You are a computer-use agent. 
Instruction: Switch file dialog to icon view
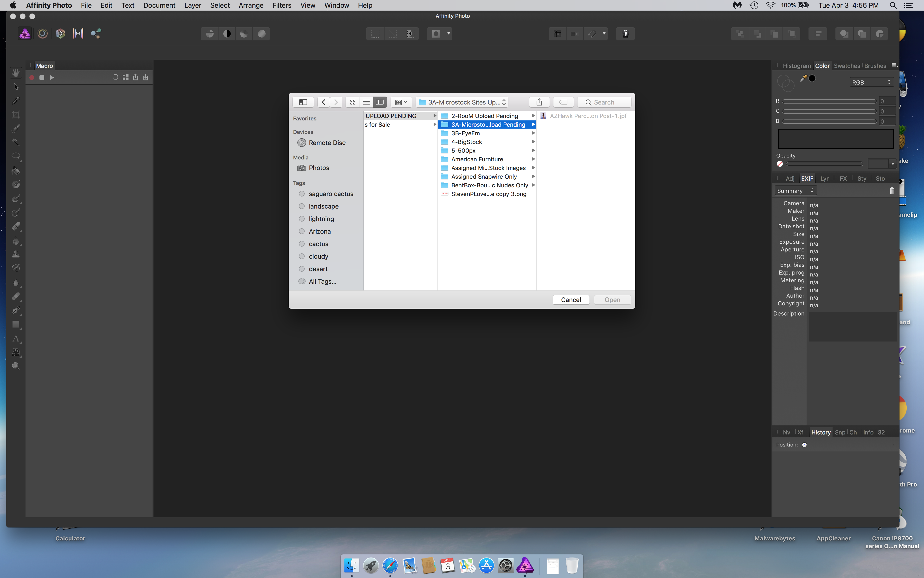pos(353,102)
